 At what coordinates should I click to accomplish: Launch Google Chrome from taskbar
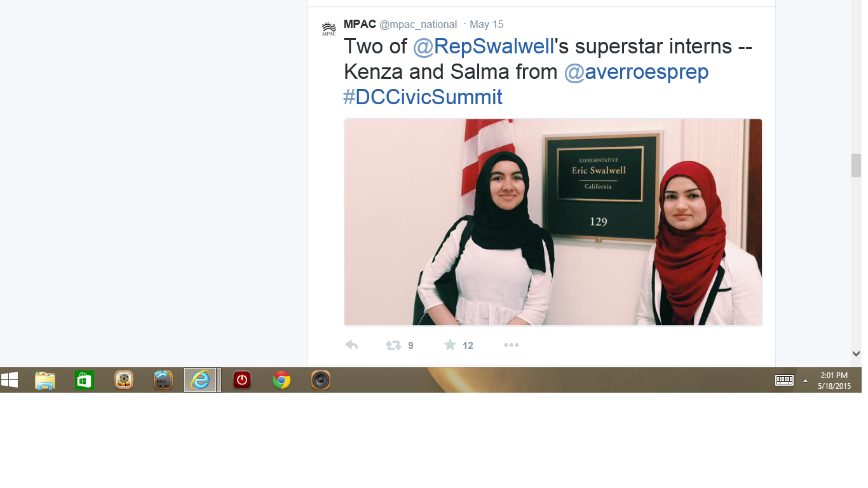pos(281,380)
